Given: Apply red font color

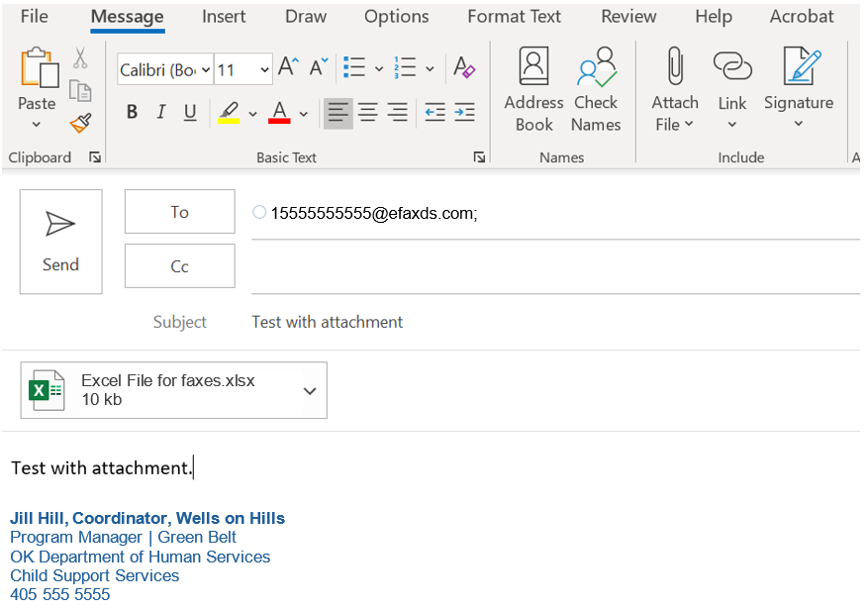Looking at the screenshot, I should [x=279, y=113].
